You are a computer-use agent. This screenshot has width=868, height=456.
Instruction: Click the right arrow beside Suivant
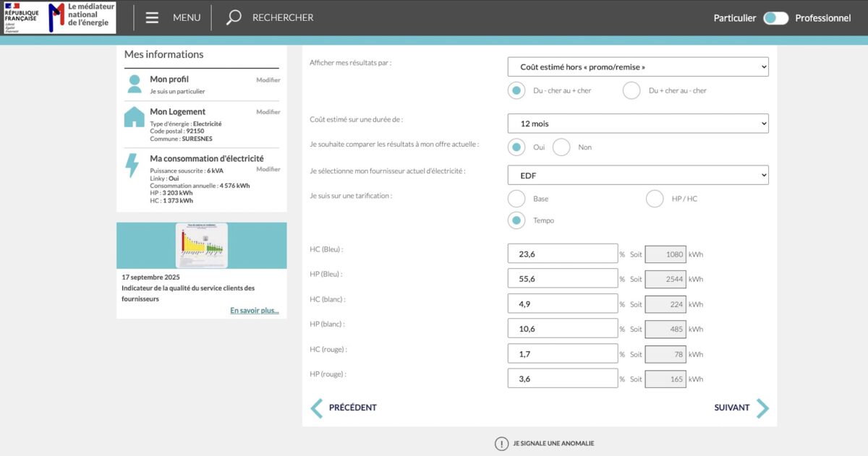[x=762, y=408]
